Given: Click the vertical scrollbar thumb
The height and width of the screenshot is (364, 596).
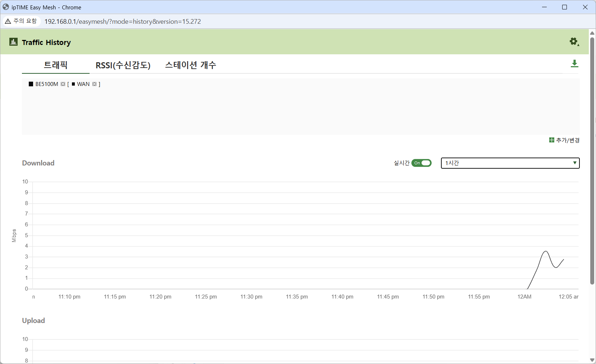Looking at the screenshot, I should pos(592,160).
